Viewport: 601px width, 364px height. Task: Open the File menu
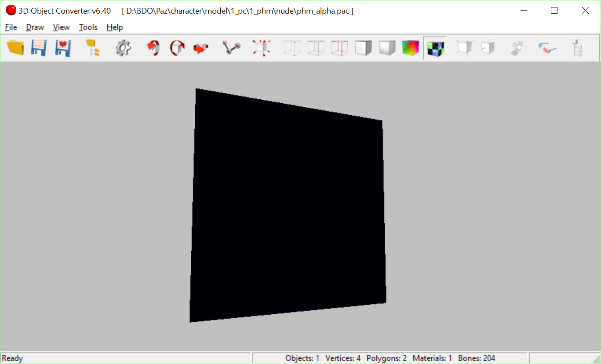point(11,27)
